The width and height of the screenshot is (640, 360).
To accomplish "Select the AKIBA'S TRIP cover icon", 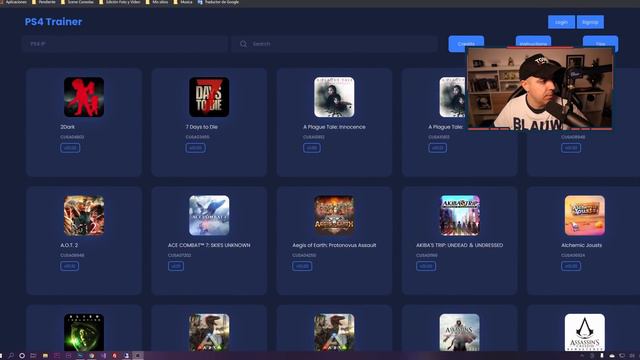I will [460, 216].
